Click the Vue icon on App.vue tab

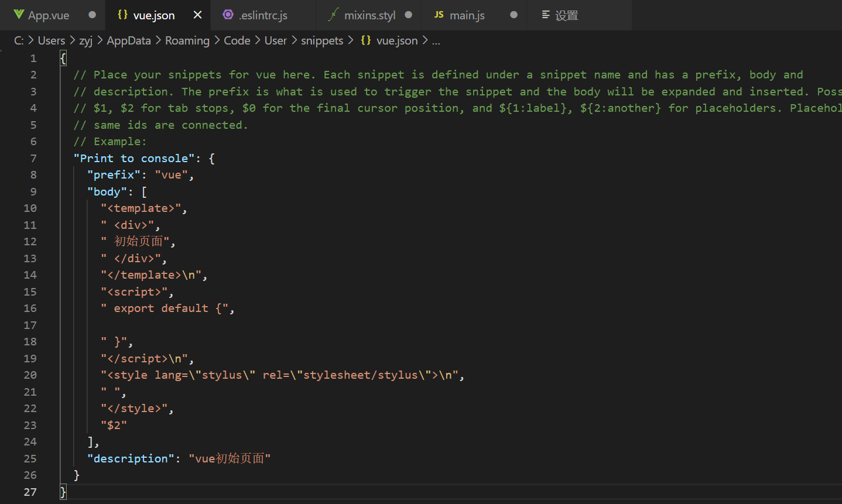19,15
